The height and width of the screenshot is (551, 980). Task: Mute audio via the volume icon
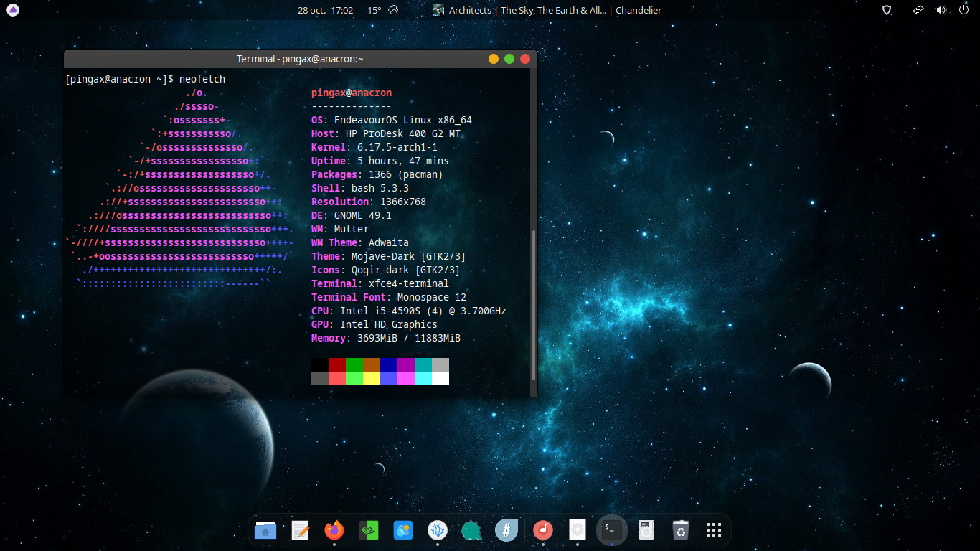[x=942, y=10]
